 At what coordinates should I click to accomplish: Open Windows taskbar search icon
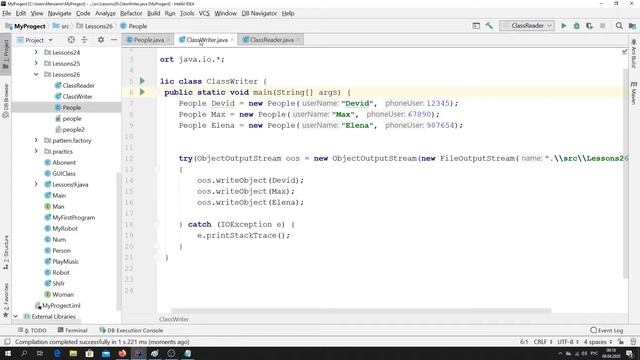(24, 353)
